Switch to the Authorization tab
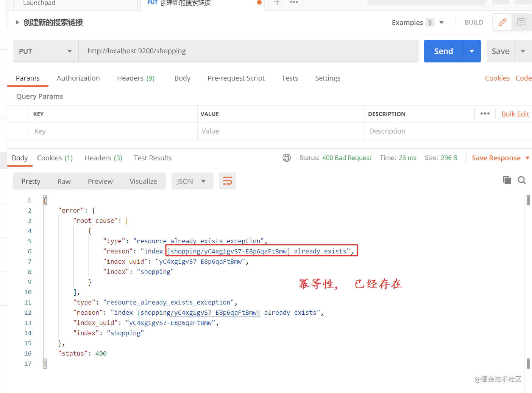Viewport: 532px width, 393px height. click(x=78, y=78)
